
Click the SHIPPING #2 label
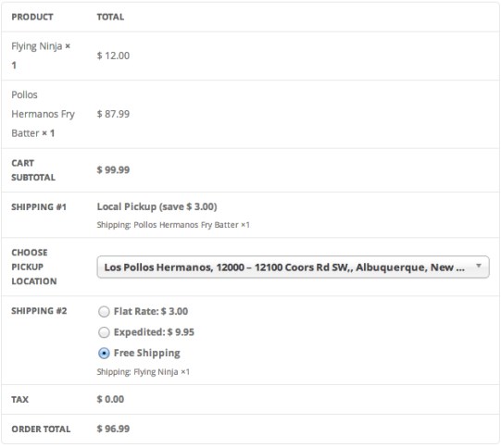(x=39, y=311)
